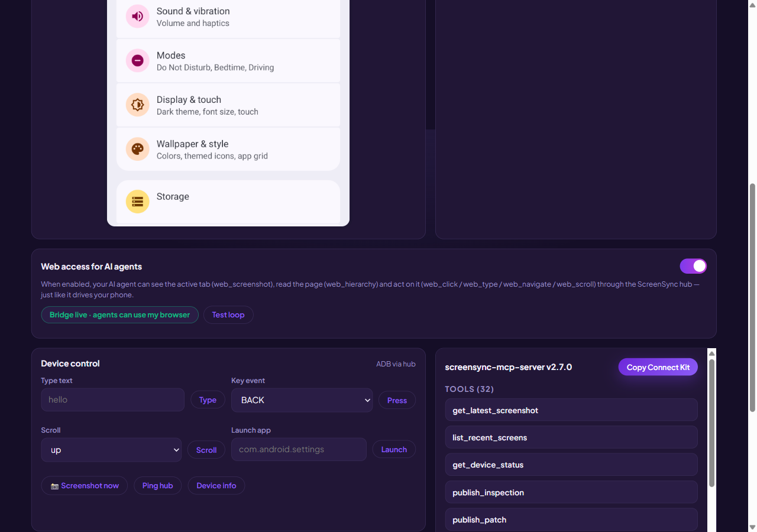Image resolution: width=757 pixels, height=532 pixels.
Task: Focus the Launch app package field
Action: (299, 450)
